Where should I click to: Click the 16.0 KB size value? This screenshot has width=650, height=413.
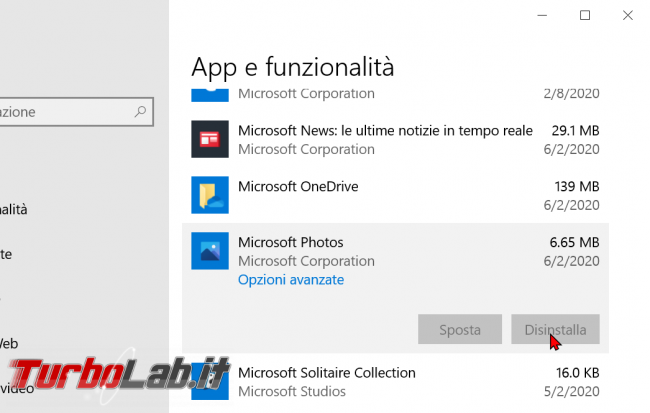(x=578, y=373)
